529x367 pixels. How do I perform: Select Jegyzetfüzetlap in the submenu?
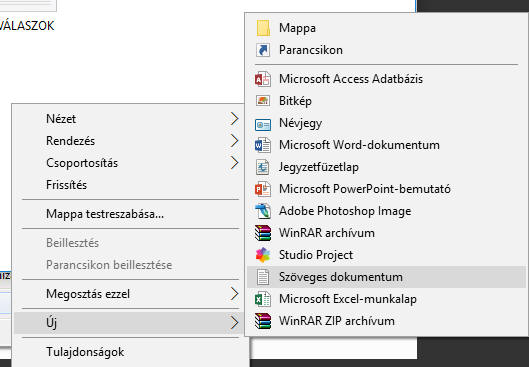pos(386,167)
